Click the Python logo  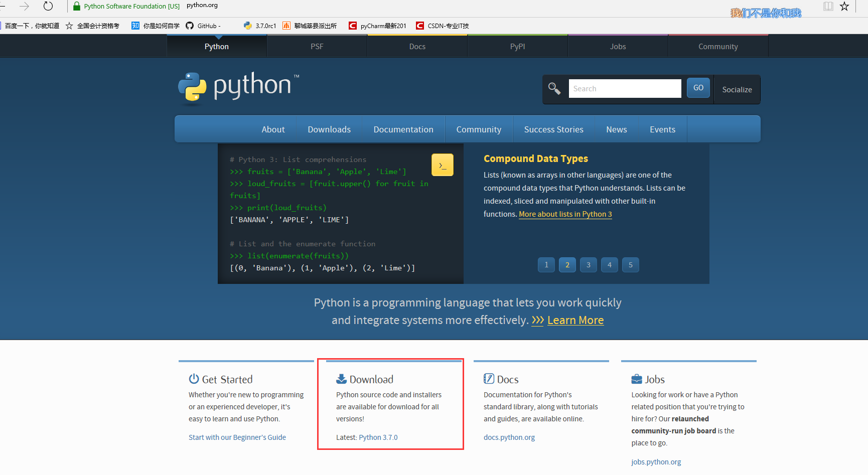(238, 87)
